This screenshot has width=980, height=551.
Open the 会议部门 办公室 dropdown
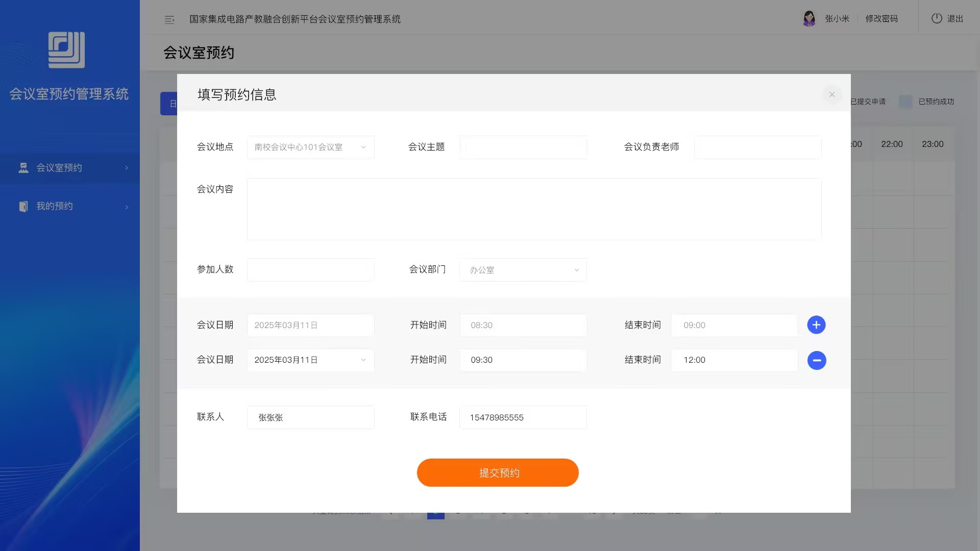point(523,270)
